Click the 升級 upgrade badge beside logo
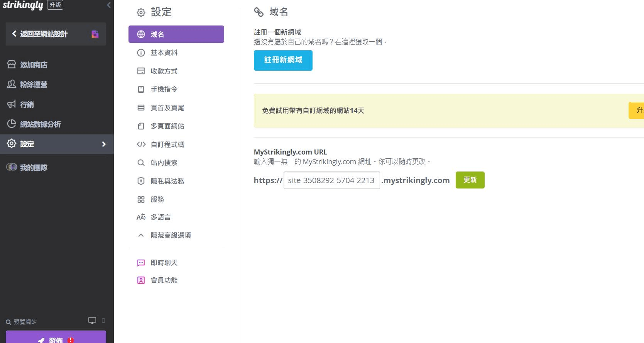This screenshot has height=343, width=644. [x=55, y=5]
